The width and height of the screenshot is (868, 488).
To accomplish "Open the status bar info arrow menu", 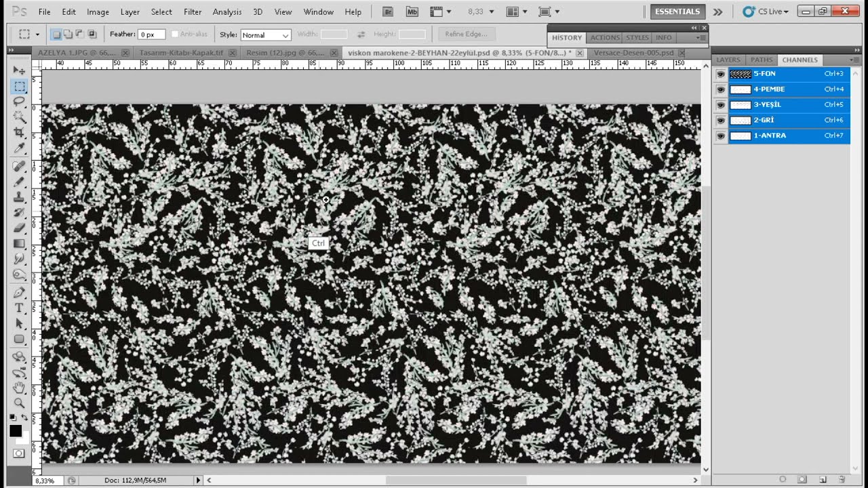I will click(199, 480).
